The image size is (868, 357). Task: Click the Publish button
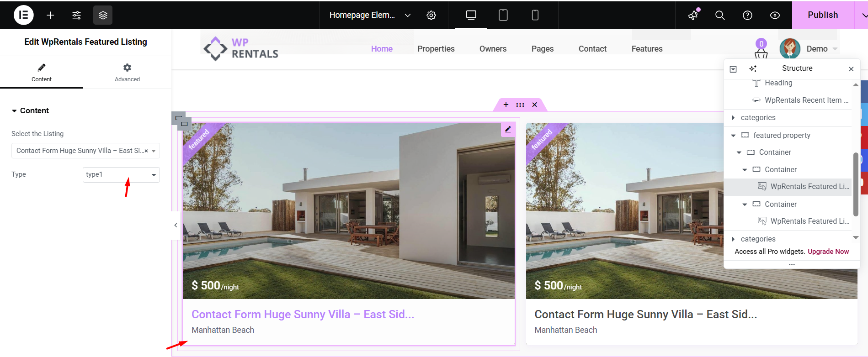pos(823,15)
